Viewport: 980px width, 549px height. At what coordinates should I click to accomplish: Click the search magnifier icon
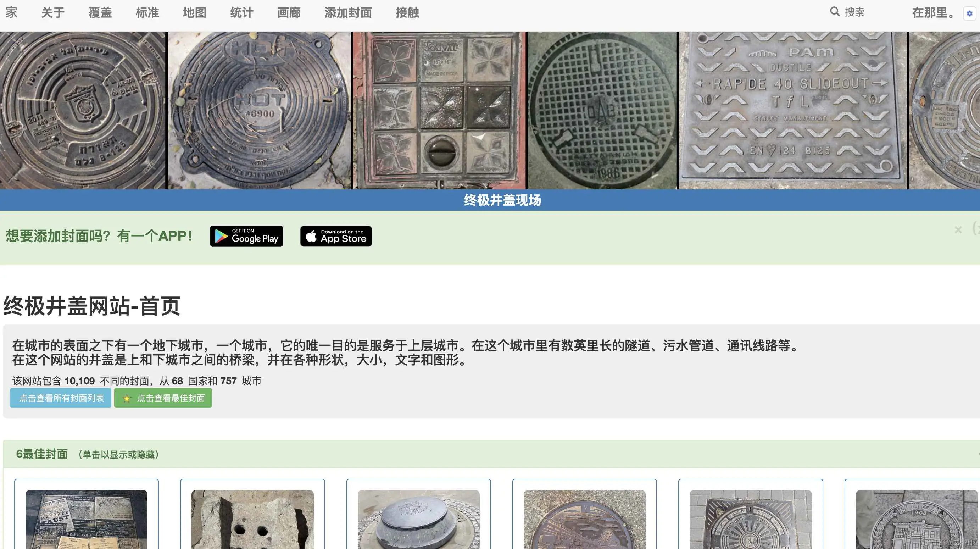(x=834, y=12)
